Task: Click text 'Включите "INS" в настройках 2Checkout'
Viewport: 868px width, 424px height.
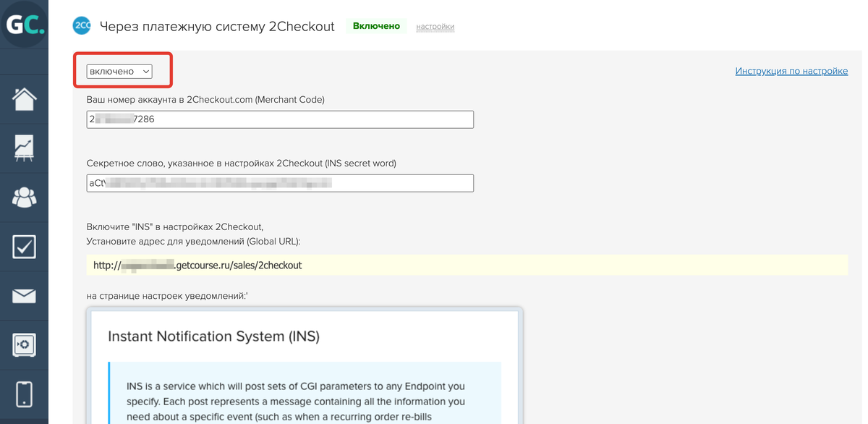Action: coord(175,227)
